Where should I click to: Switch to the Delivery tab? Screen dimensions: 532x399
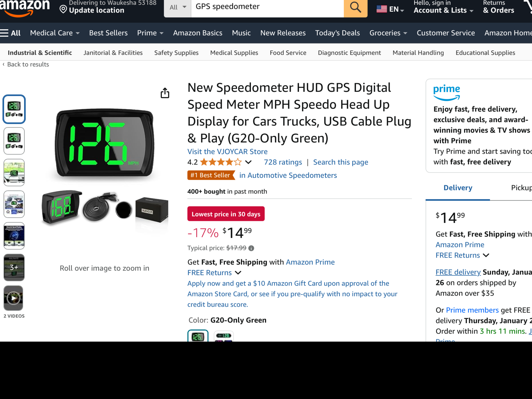pos(458,188)
